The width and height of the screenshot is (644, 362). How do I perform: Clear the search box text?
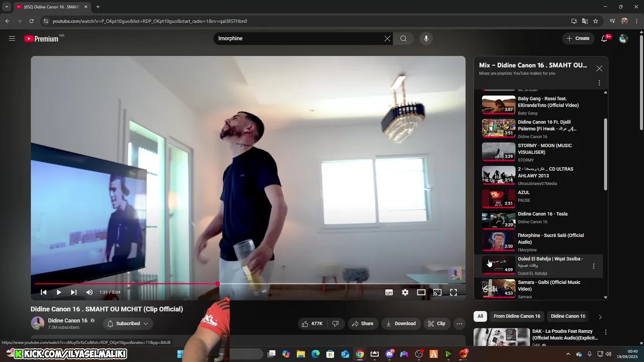pos(387,39)
